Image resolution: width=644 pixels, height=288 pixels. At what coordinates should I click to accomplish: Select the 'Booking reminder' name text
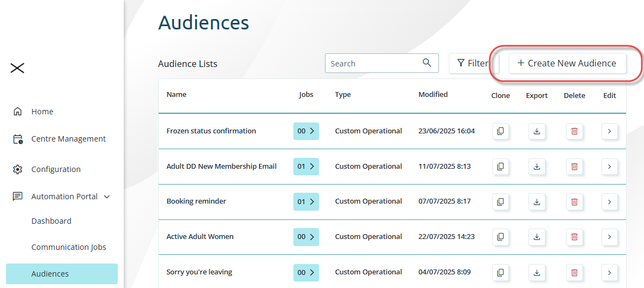(x=196, y=201)
